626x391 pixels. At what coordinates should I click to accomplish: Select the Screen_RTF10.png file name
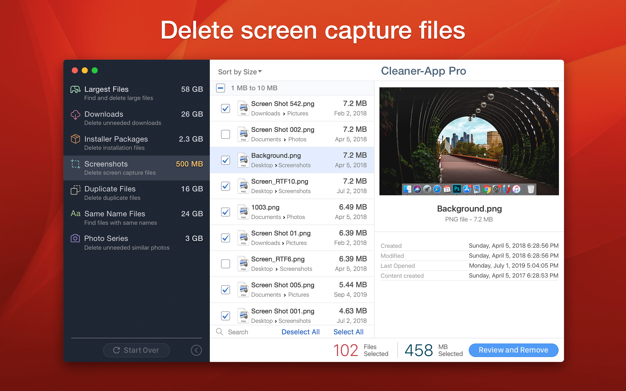[x=279, y=181]
